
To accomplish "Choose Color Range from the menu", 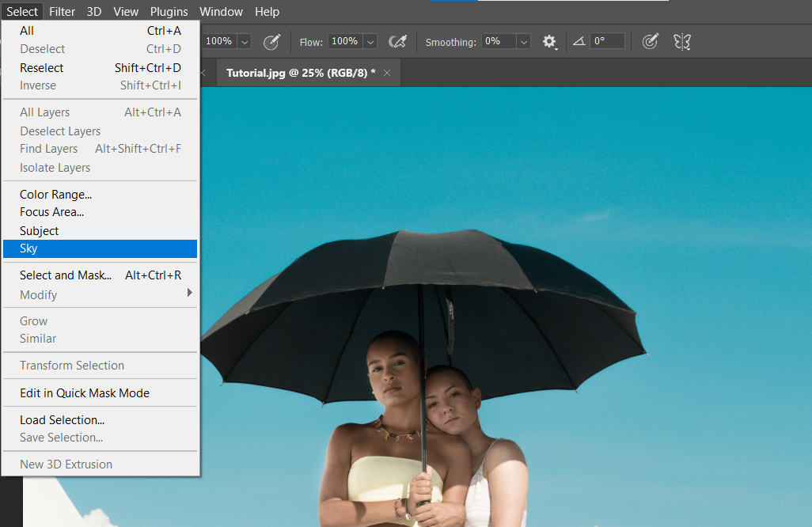I will click(x=55, y=195).
